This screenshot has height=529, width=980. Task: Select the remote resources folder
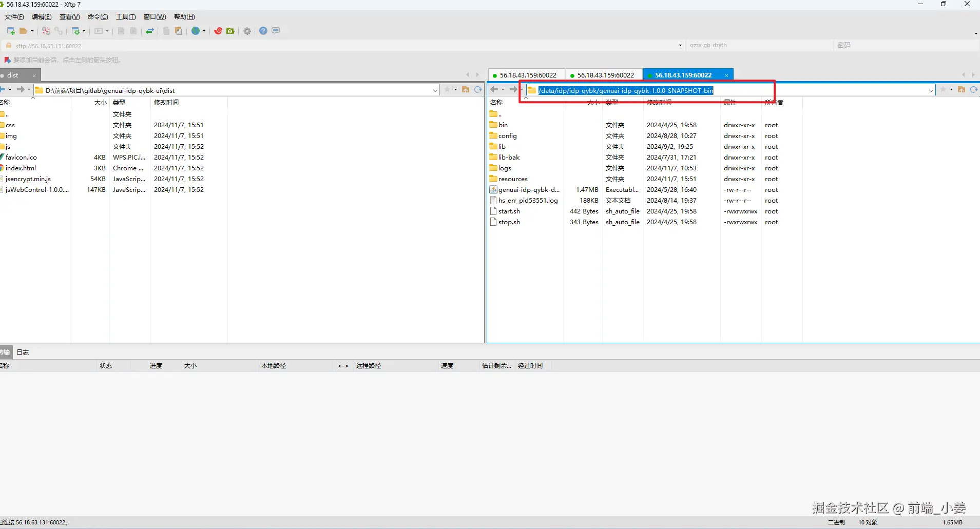pos(513,179)
